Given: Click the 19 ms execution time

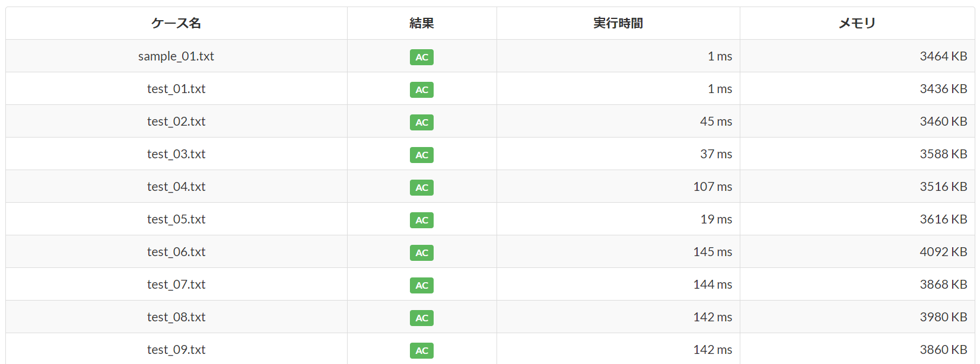Looking at the screenshot, I should click(x=716, y=219).
